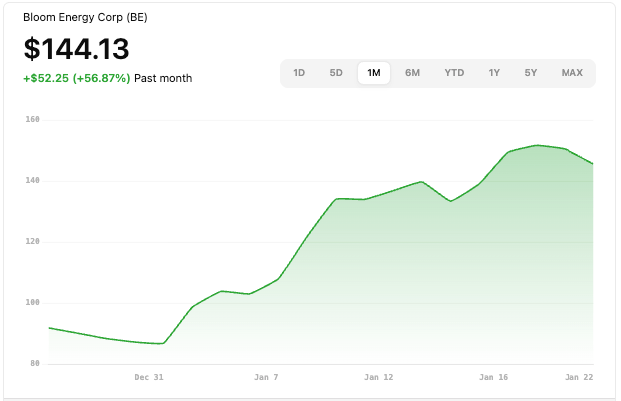Click the chart line's highest peak

coord(537,145)
